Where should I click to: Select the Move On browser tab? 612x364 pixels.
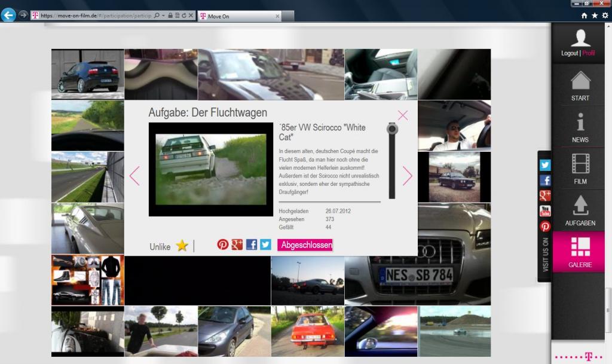click(239, 16)
